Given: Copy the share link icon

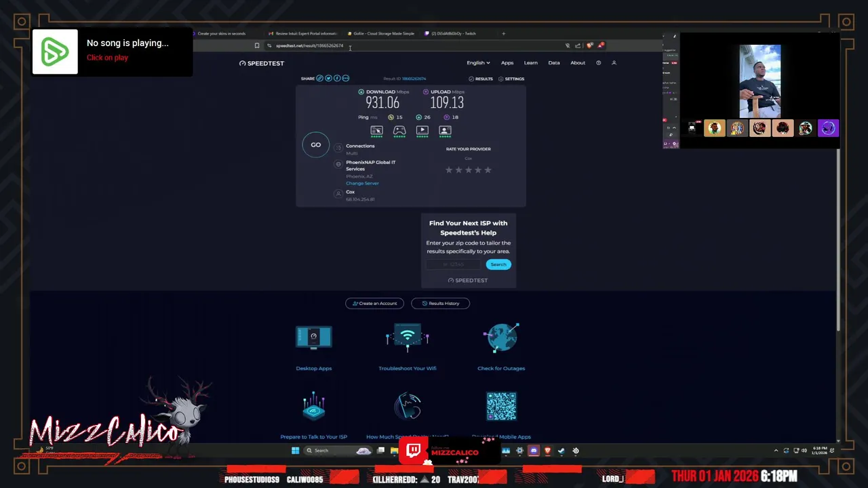Looking at the screenshot, I should (320, 78).
